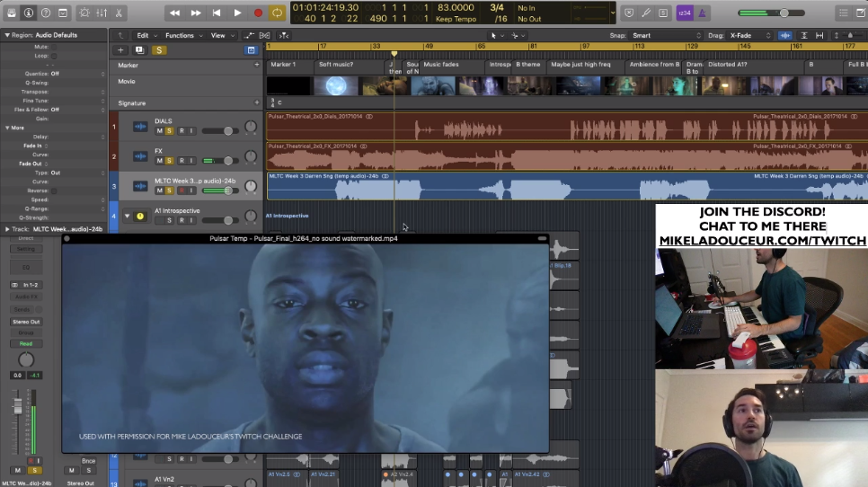Toggle transport Solo icon
Screen dimensions: 868x487
click(x=663, y=13)
